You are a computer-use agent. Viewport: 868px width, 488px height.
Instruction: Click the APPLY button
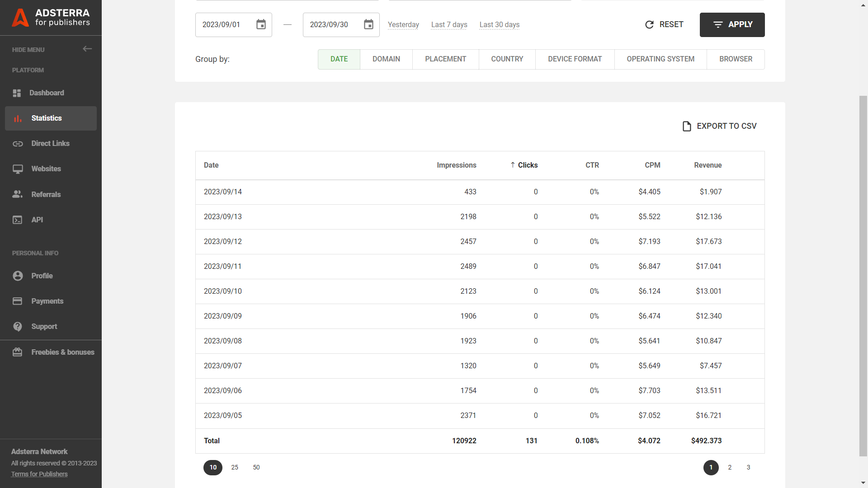(x=732, y=24)
